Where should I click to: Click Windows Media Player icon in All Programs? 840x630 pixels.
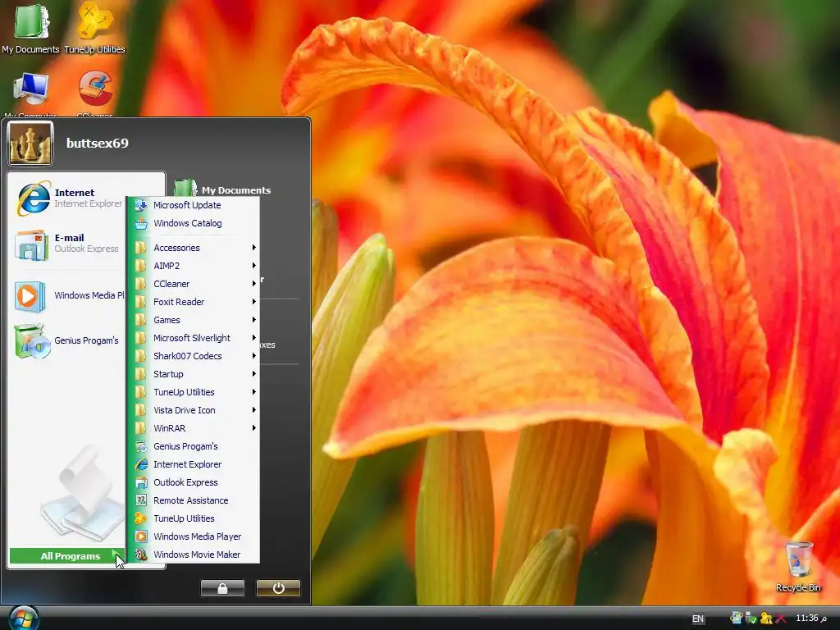pos(141,536)
